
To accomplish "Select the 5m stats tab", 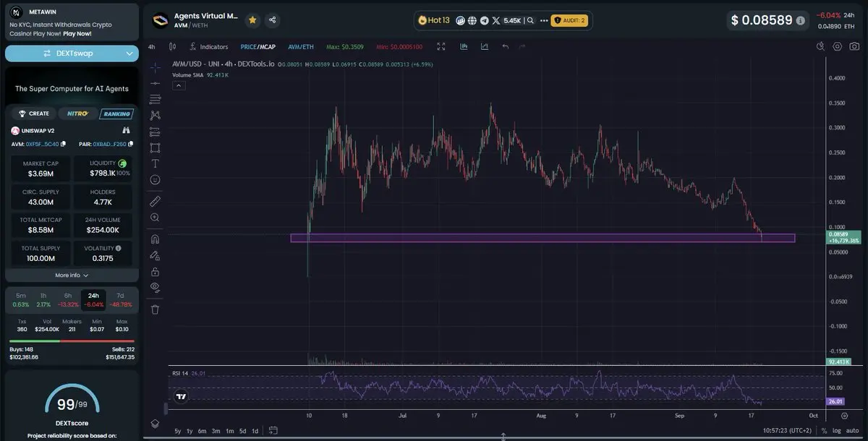I will [20, 299].
